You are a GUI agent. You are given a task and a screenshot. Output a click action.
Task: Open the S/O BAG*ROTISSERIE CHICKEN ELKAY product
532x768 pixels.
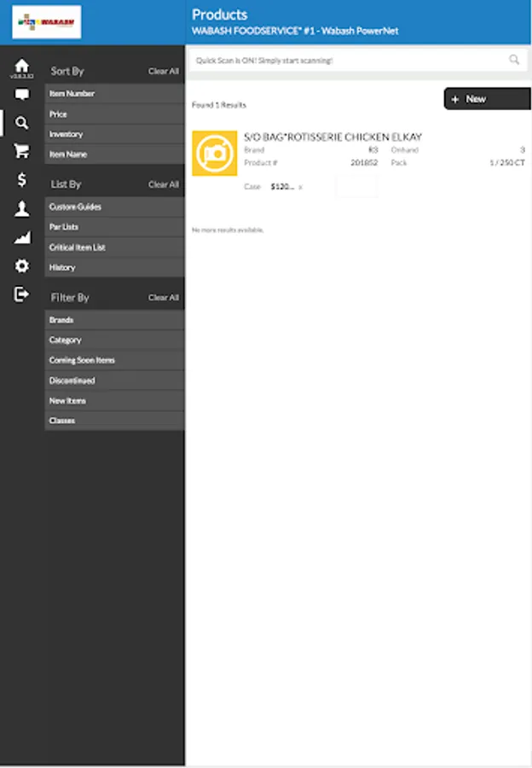[x=332, y=137]
